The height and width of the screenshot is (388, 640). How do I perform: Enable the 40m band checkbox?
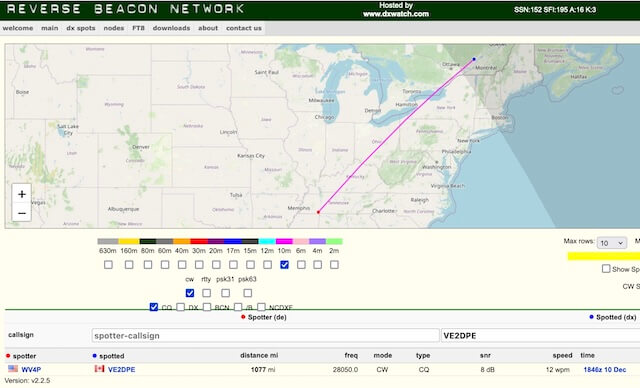[182, 265]
